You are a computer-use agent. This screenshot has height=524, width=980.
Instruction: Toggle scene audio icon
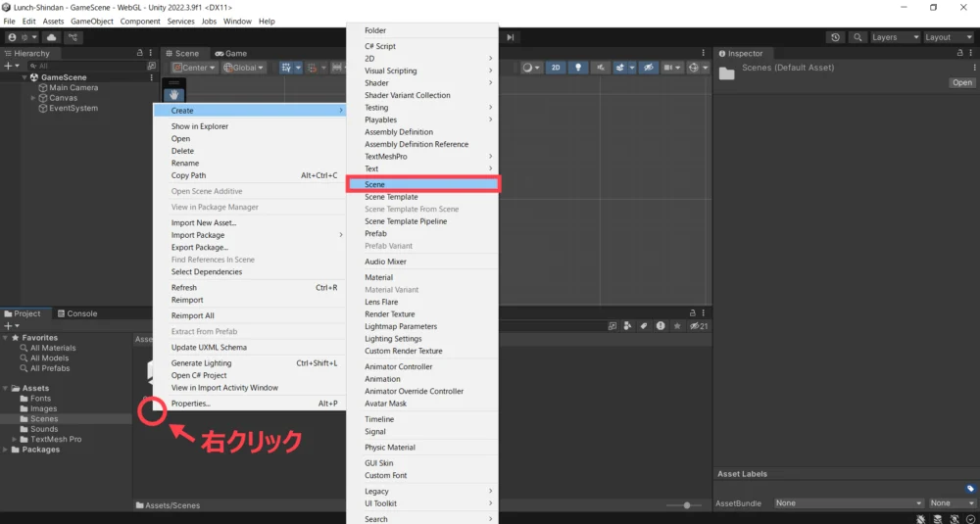(601, 68)
